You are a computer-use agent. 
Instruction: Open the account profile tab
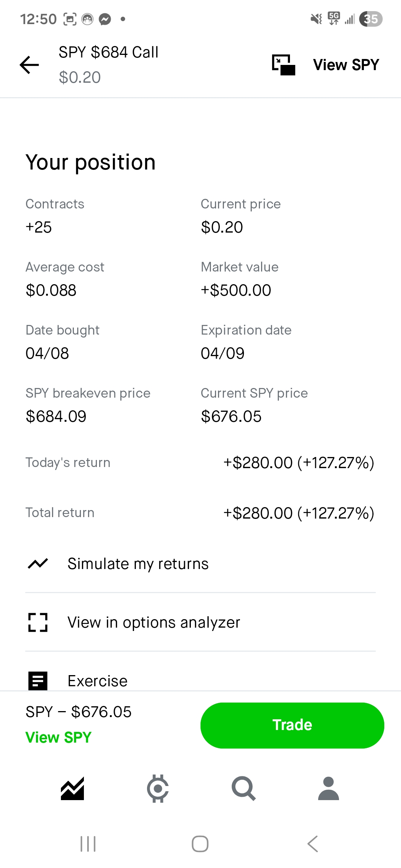point(329,788)
